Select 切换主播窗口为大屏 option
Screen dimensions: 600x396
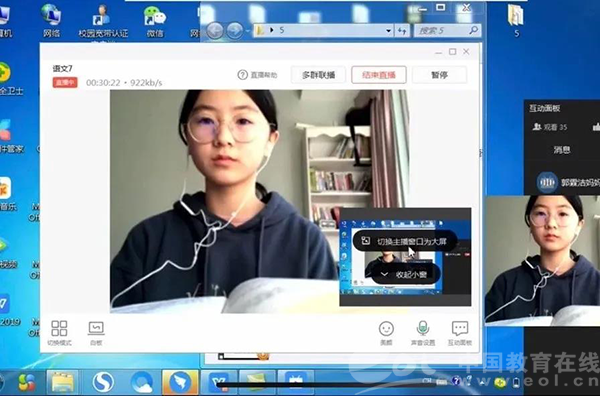coord(405,241)
